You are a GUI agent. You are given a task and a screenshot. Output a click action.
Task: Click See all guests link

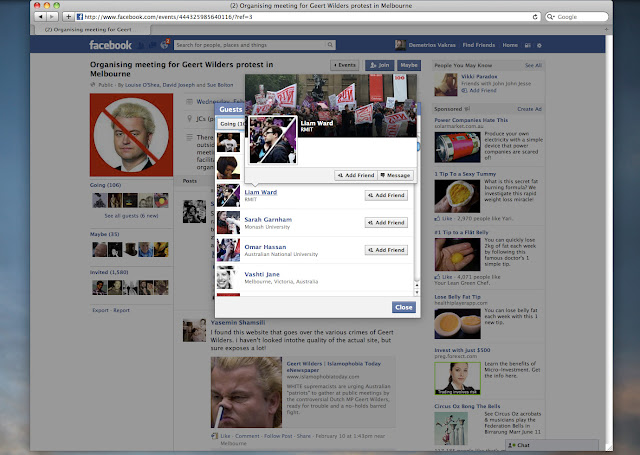click(x=131, y=215)
